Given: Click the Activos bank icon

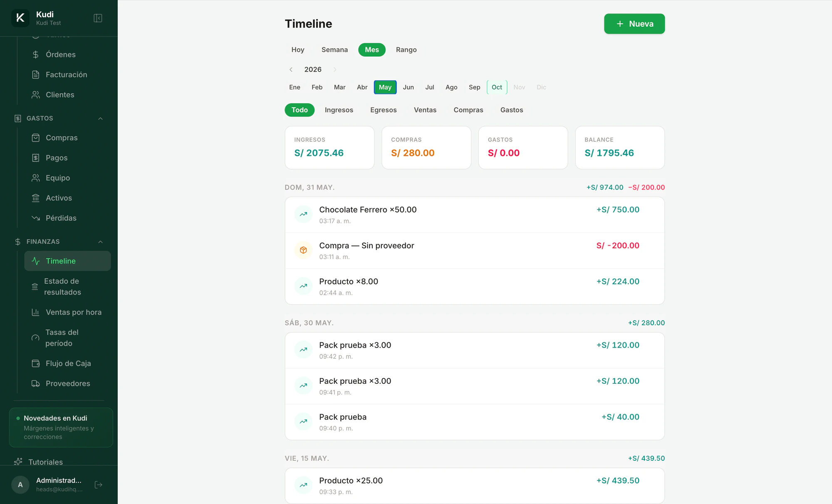Looking at the screenshot, I should [36, 198].
